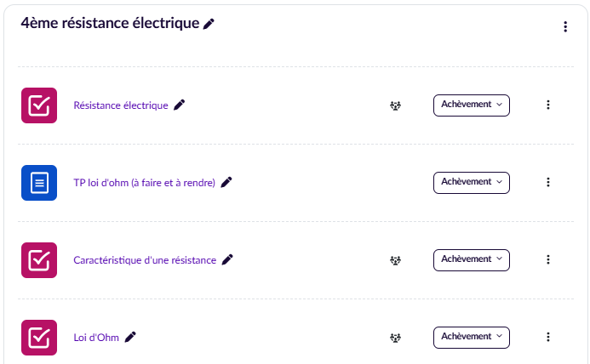Open actions menu for TP loi d'ohm
The image size is (590, 364).
(x=548, y=182)
